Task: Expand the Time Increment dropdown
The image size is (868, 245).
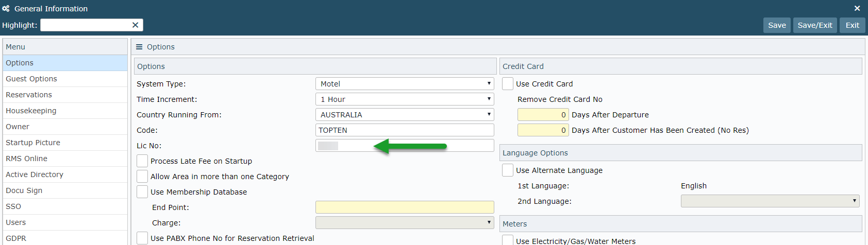Action: click(404, 99)
